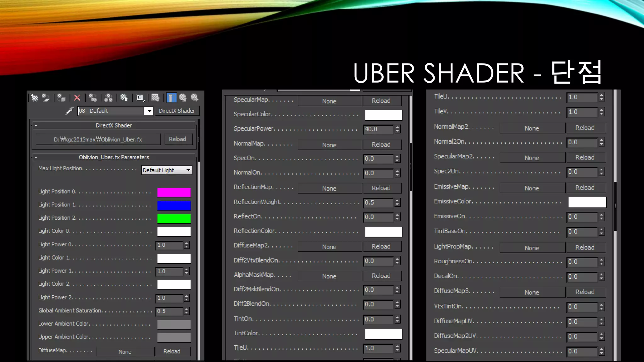Click the Make Unique icon
The image size is (644, 362).
(x=108, y=98)
